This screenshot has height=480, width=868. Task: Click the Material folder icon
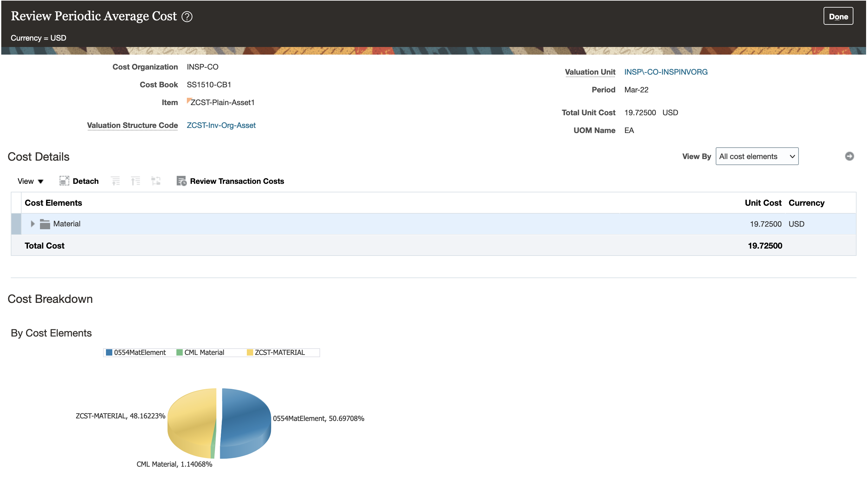click(x=45, y=224)
